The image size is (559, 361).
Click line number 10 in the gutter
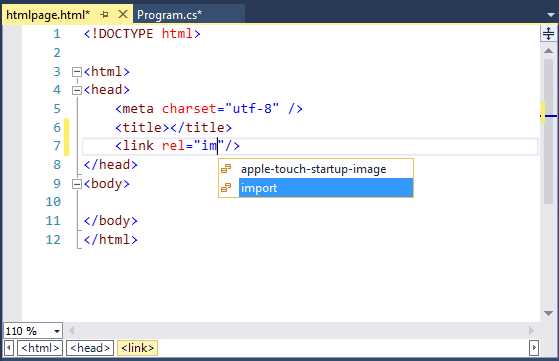[x=53, y=202]
